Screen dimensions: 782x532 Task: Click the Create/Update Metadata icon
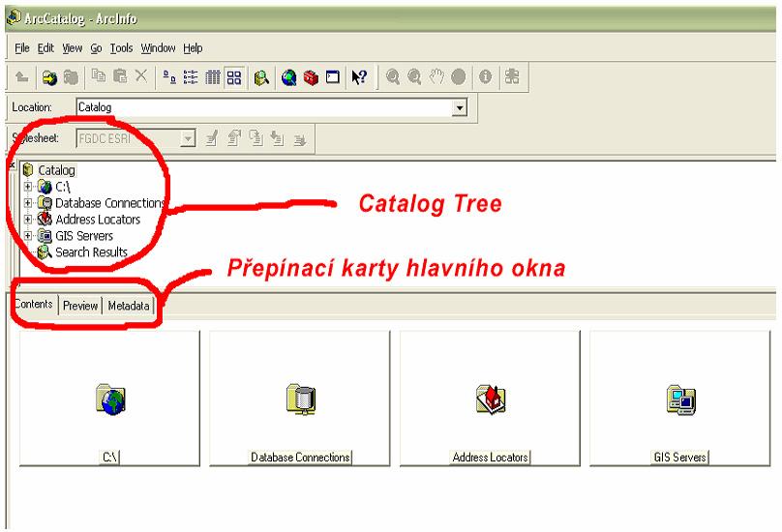256,138
